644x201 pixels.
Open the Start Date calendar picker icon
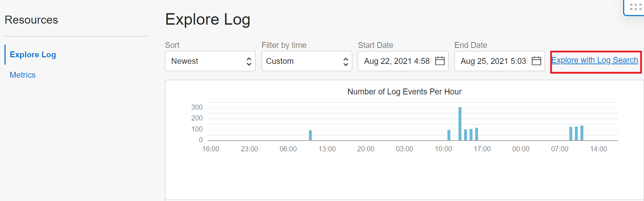click(440, 61)
